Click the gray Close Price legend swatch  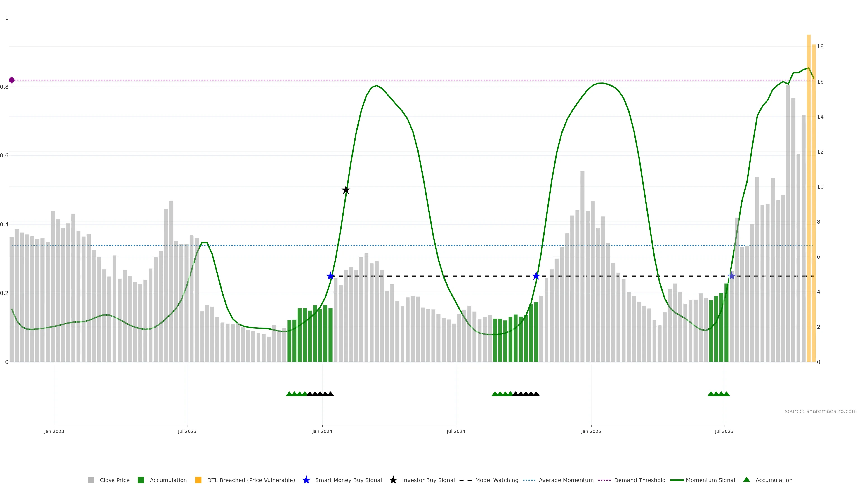tap(91, 480)
